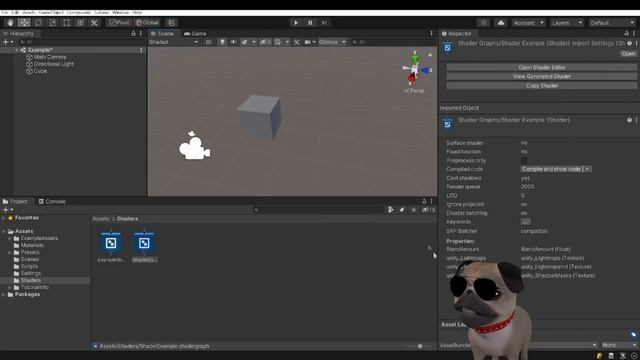Open the collab services sun icon
The image size is (640, 360).
(483, 23)
